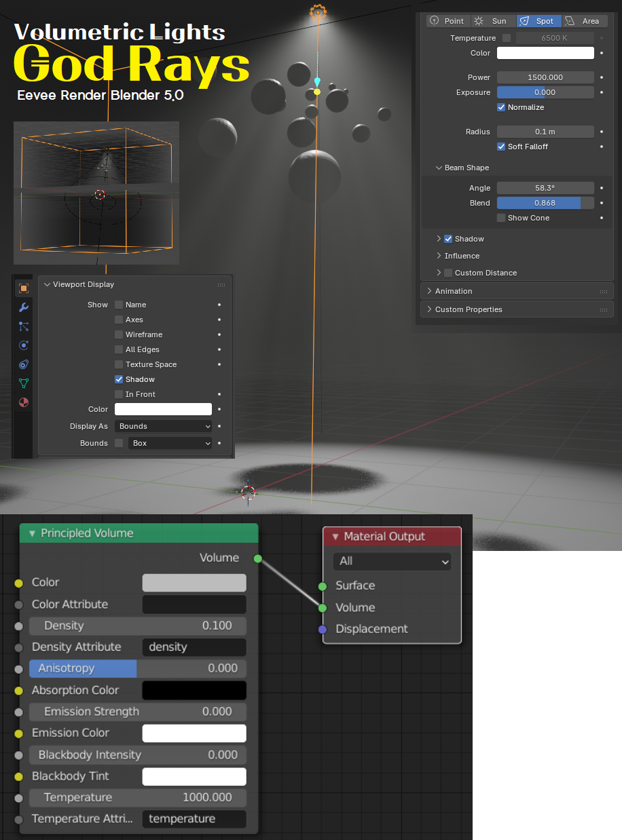Open the All target dropdown on Material Output
The height and width of the screenshot is (840, 622).
click(392, 561)
